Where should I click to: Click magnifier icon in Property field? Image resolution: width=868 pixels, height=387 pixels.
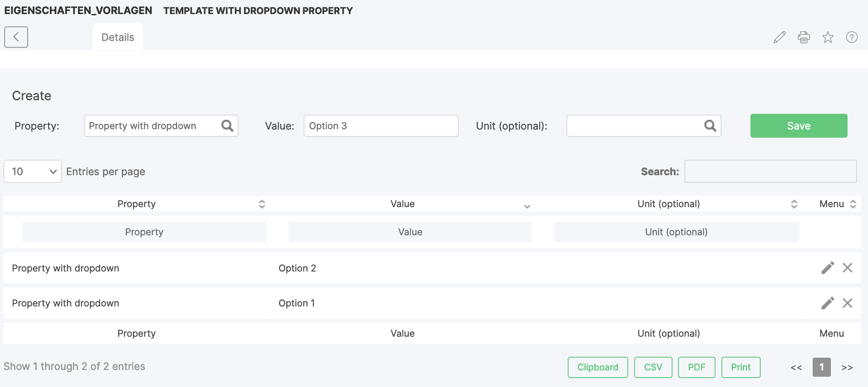pyautogui.click(x=227, y=126)
